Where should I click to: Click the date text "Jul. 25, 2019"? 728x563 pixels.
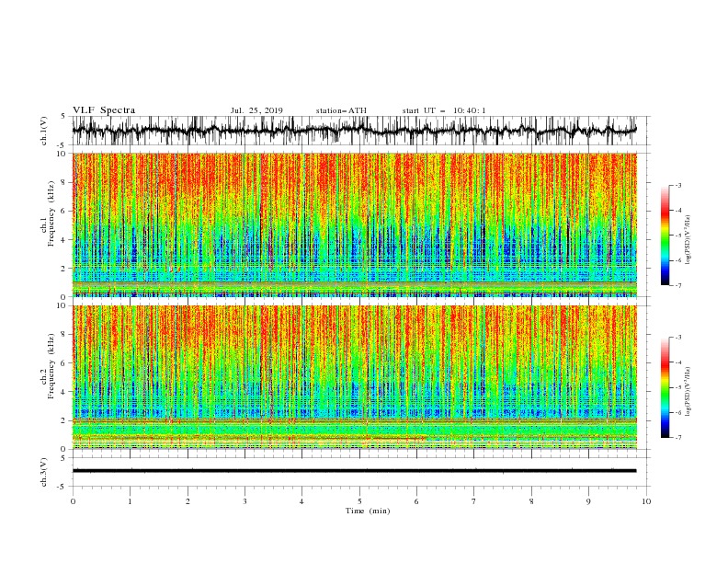256,110
